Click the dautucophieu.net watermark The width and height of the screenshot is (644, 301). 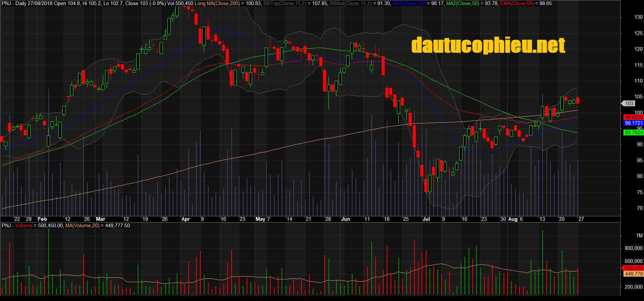488,46
